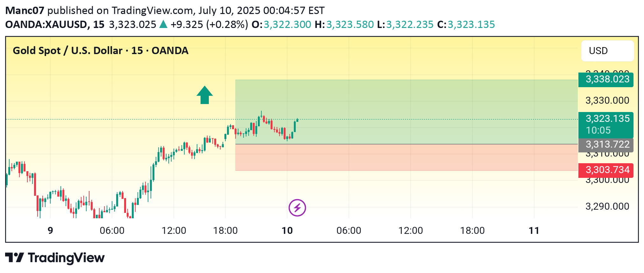Click the Manc07 author name
Viewport: 644px width, 273px height.
point(25,10)
